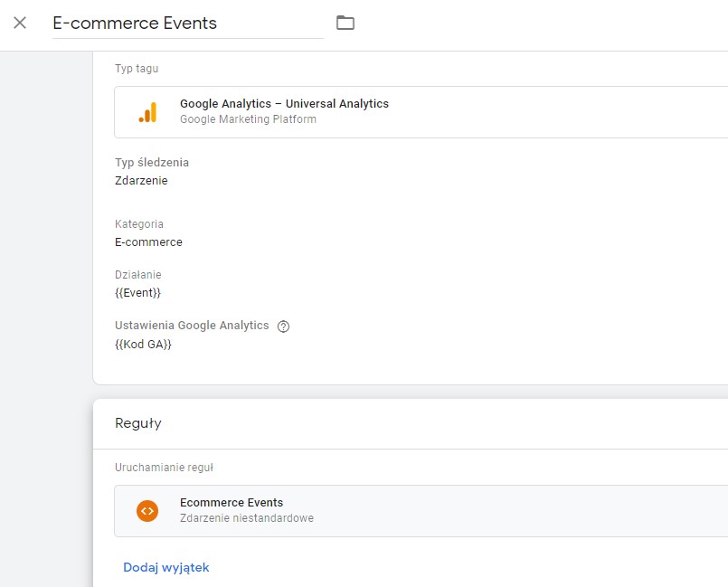Screen dimensions: 728x587
Task: Click the help icon beside Ustawienia Google Analytics
Action: tap(282, 326)
